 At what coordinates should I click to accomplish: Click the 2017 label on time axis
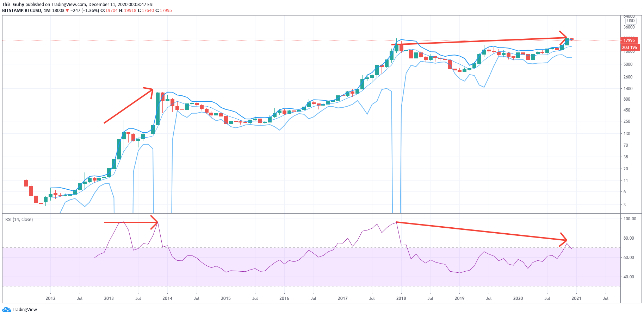click(x=343, y=298)
